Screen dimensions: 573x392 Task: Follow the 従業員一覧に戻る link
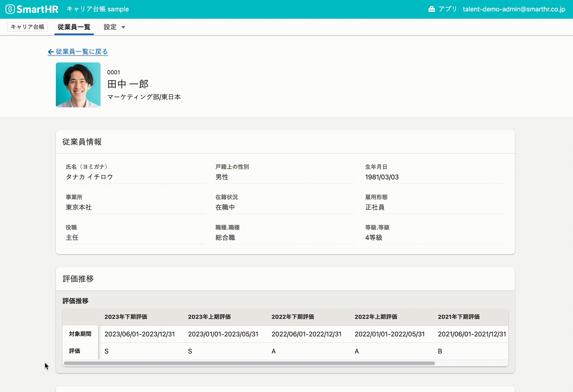[81, 52]
